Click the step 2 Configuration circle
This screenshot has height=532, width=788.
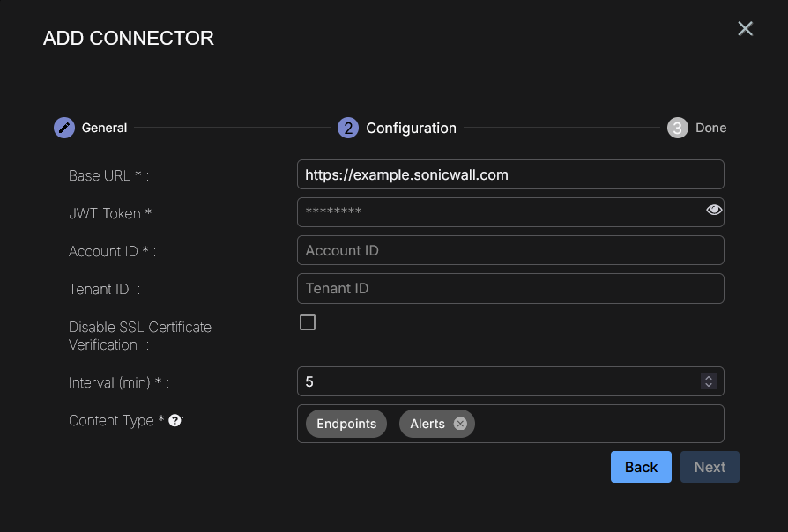point(348,128)
